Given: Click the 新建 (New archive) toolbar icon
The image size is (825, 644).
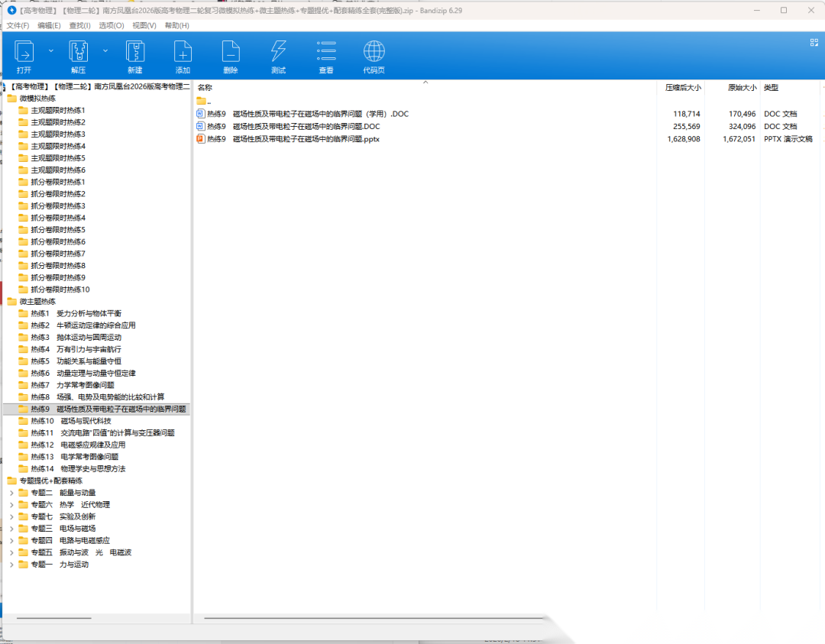Looking at the screenshot, I should [x=135, y=52].
